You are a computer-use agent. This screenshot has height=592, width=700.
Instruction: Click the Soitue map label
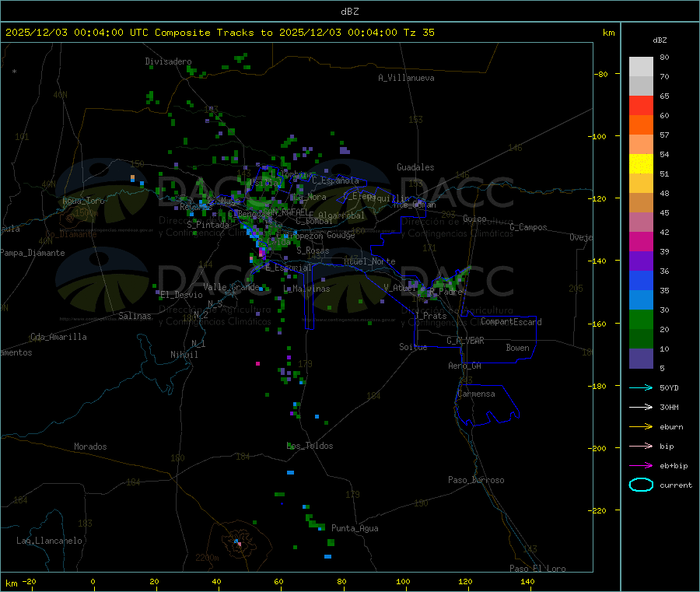(413, 346)
